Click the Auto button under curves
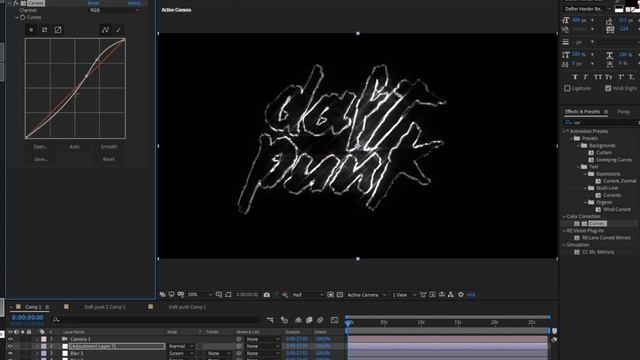 [74, 147]
